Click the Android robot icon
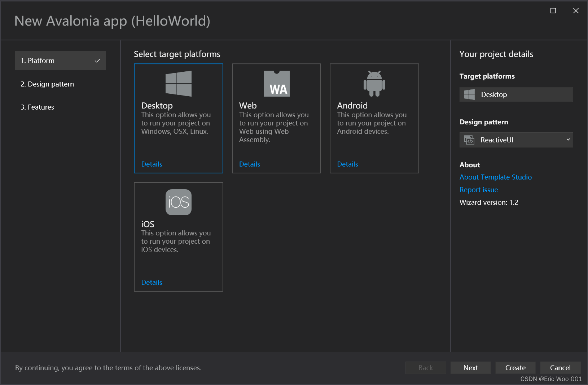 point(374,83)
